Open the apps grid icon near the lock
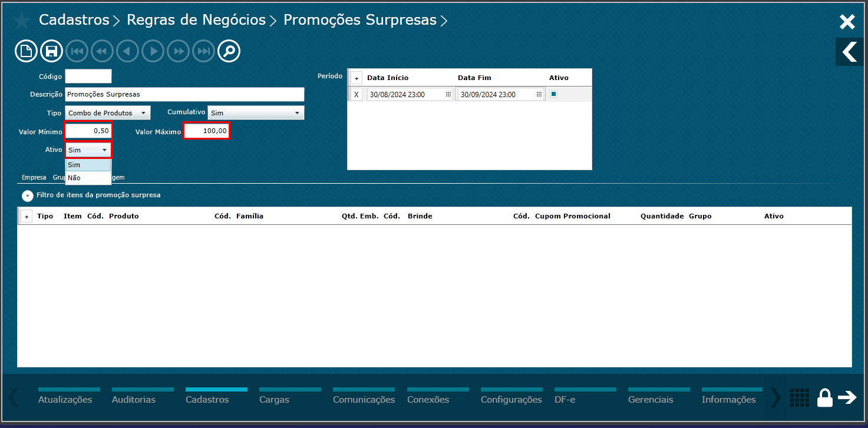The image size is (868, 428). (x=800, y=397)
